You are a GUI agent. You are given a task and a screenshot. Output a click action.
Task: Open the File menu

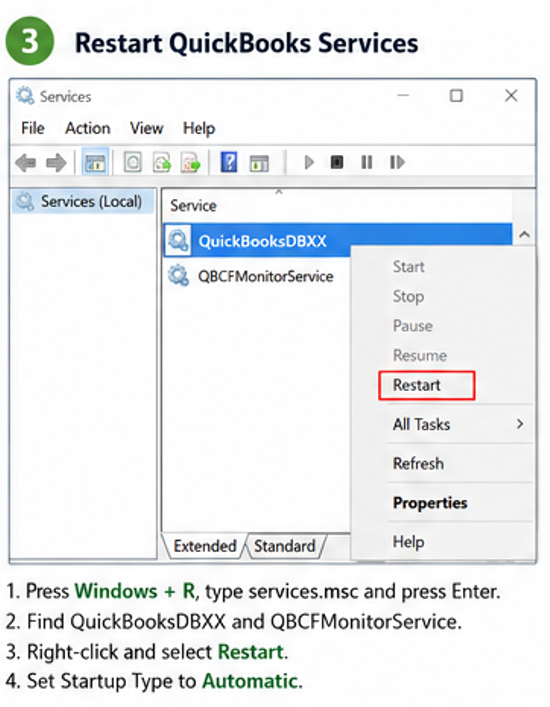coord(33,129)
